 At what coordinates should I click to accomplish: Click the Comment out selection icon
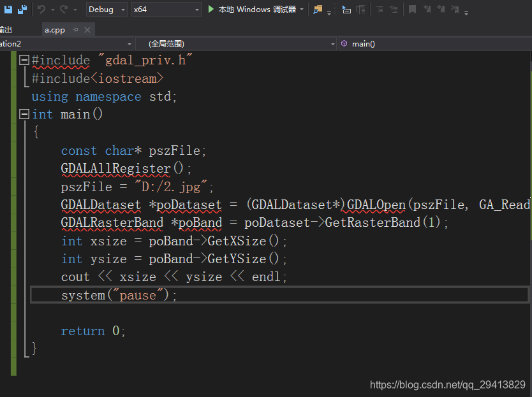click(380, 10)
